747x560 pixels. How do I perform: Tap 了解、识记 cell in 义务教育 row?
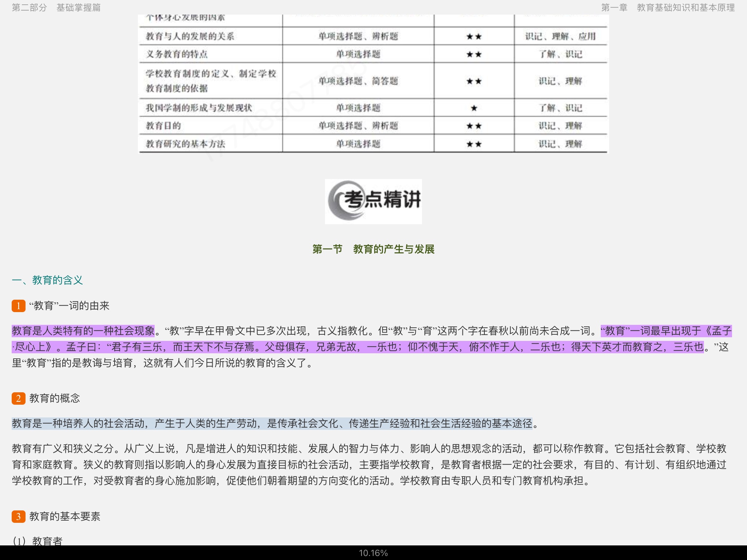(x=561, y=54)
